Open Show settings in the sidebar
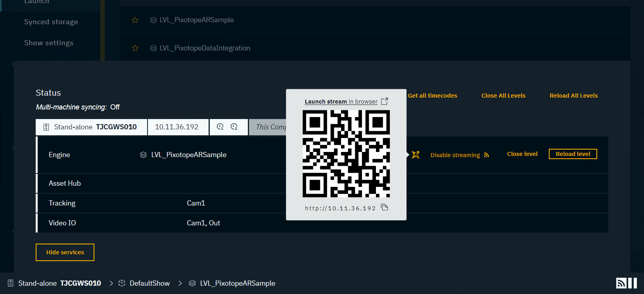Image resolution: width=644 pixels, height=294 pixels. (x=49, y=43)
